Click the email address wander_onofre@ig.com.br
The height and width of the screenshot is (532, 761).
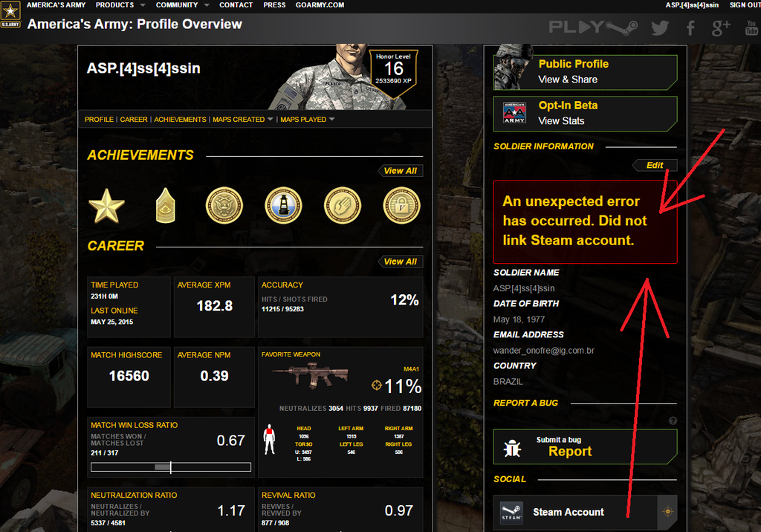pos(543,351)
